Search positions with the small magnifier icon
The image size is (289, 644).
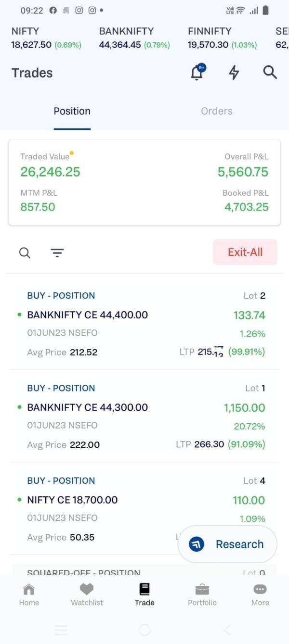coord(25,253)
